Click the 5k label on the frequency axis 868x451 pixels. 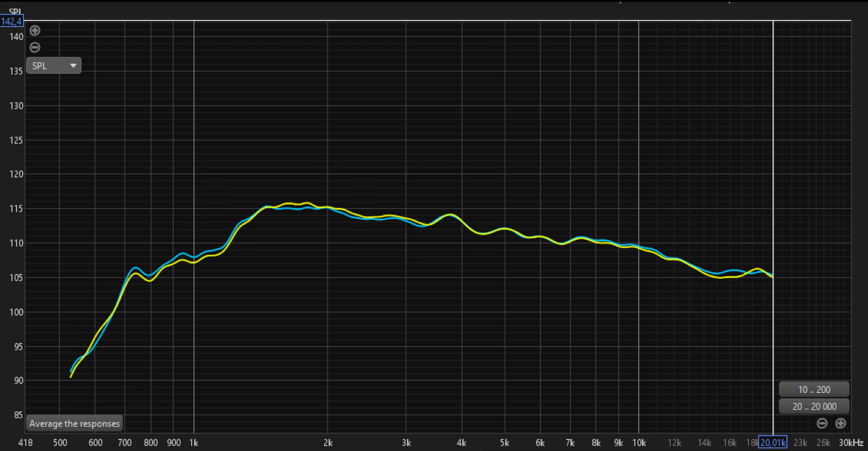[505, 443]
